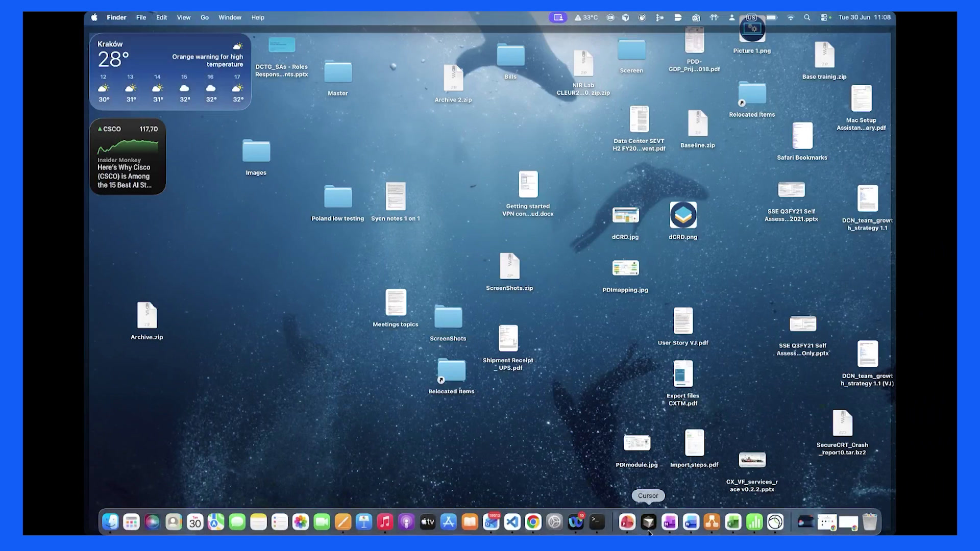Open Control Center in the menu bar

click(x=824, y=17)
